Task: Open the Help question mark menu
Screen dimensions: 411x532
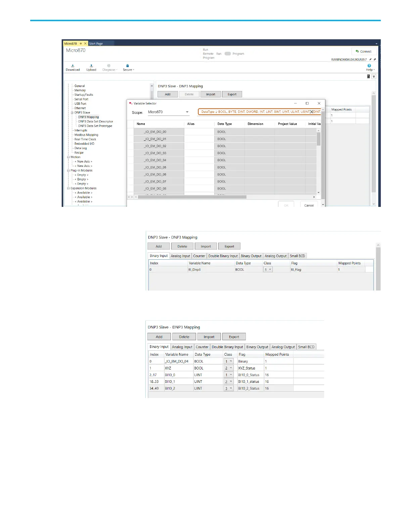Action: pos(370,68)
